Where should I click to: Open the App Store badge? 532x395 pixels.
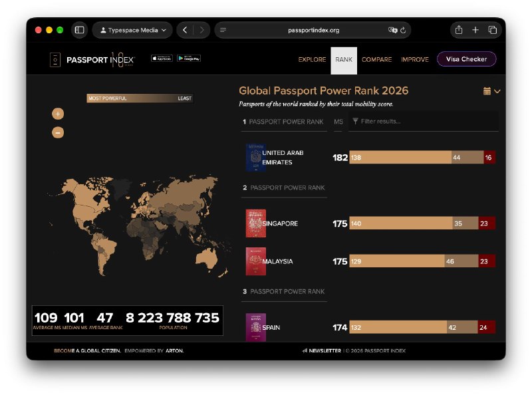[x=162, y=59]
